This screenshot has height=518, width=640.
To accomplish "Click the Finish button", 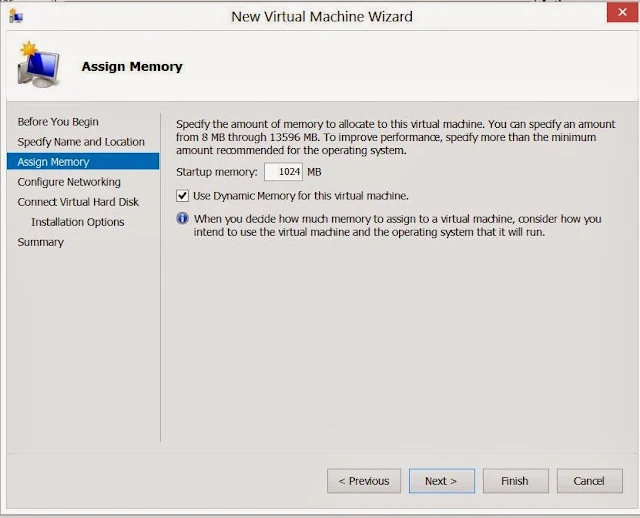I will tap(516, 481).
